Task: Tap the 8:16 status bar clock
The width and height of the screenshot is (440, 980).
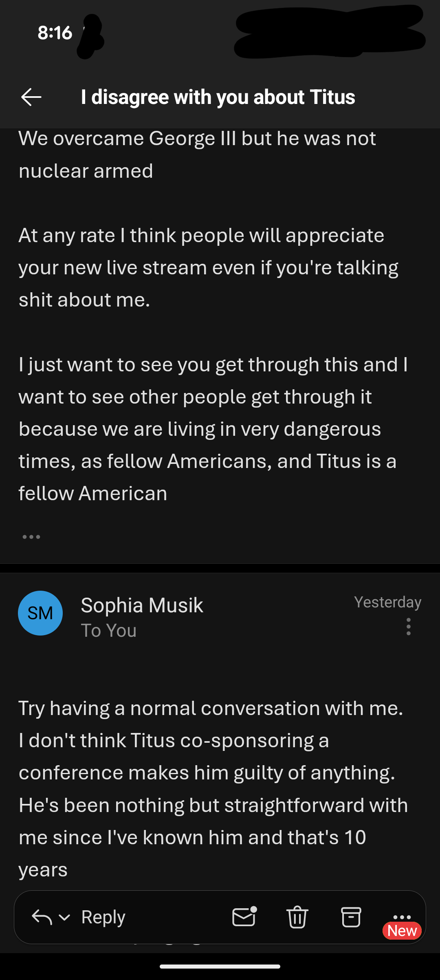Action: pos(55,33)
